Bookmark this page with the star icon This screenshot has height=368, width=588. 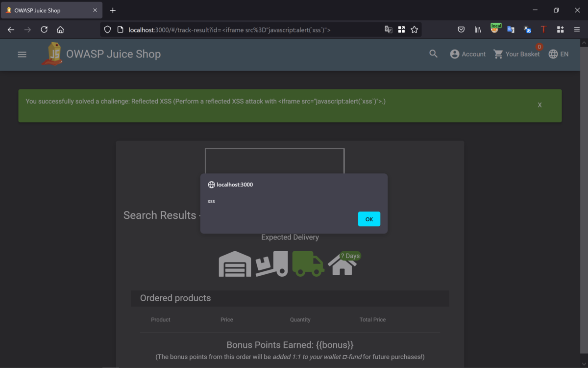pos(415,29)
